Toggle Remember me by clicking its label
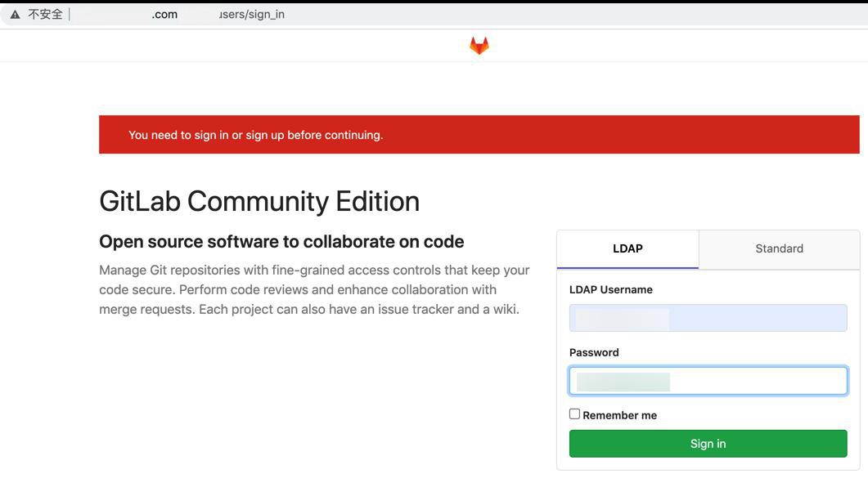 click(x=618, y=414)
